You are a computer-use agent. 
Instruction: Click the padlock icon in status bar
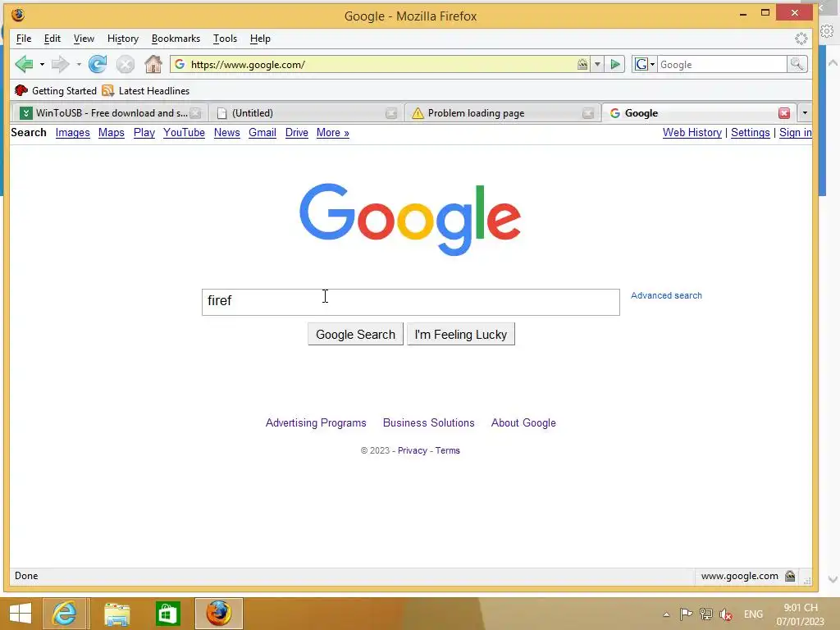click(x=790, y=576)
